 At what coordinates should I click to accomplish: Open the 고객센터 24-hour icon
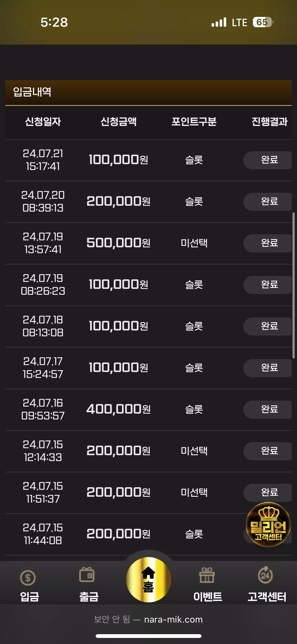[x=266, y=575]
